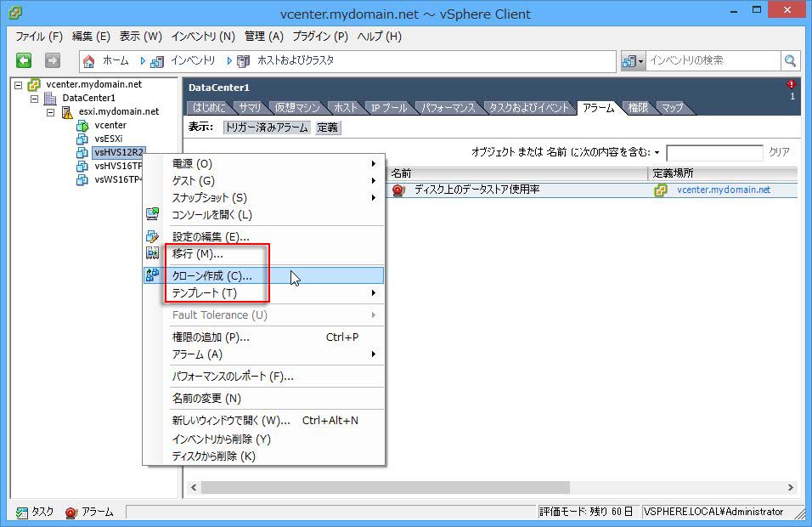Click the DataCenter1 building icon in the tree
Image resolution: width=812 pixels, height=527 pixels.
coord(50,98)
